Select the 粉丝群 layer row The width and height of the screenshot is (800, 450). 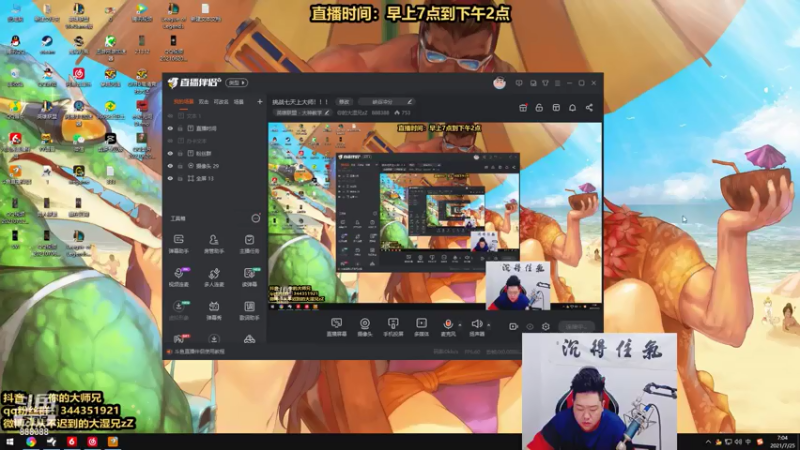point(214,153)
